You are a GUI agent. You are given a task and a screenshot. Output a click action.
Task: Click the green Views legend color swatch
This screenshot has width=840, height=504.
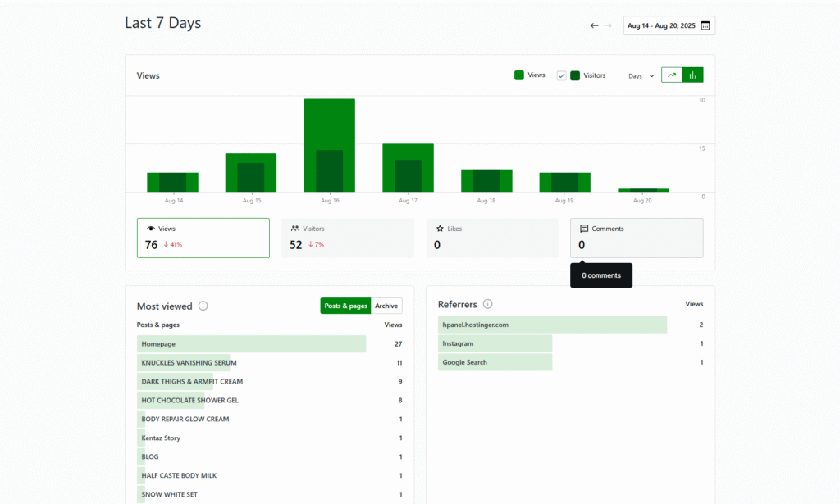519,75
